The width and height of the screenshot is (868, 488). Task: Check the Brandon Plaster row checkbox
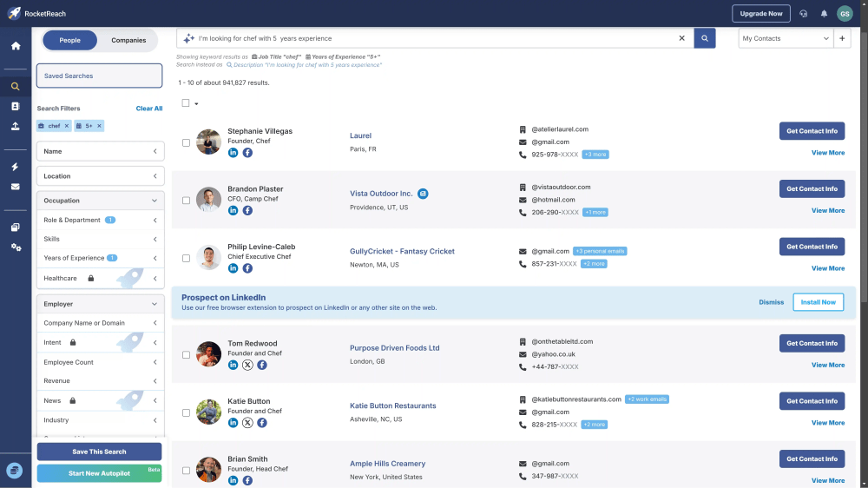pos(186,201)
